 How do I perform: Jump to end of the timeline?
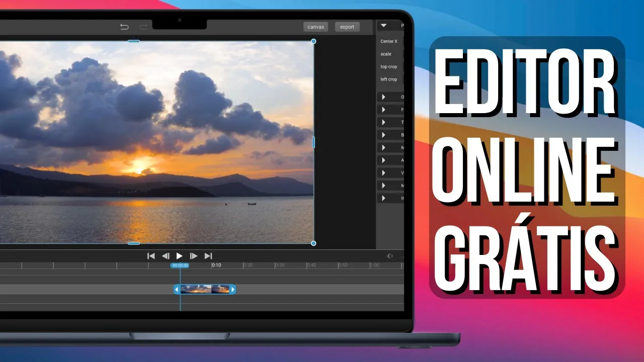click(208, 256)
